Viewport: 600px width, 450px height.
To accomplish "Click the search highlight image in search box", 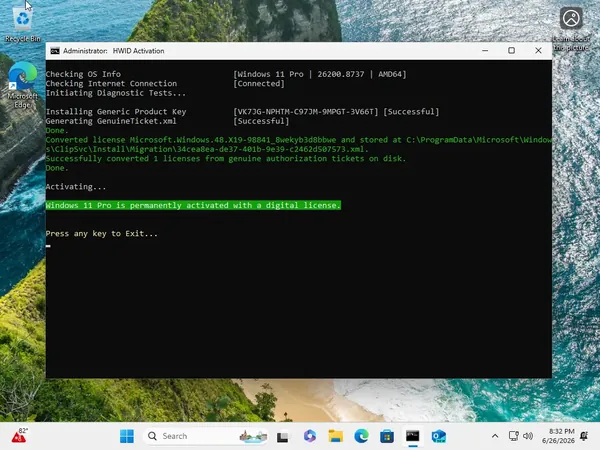I will coord(253,436).
